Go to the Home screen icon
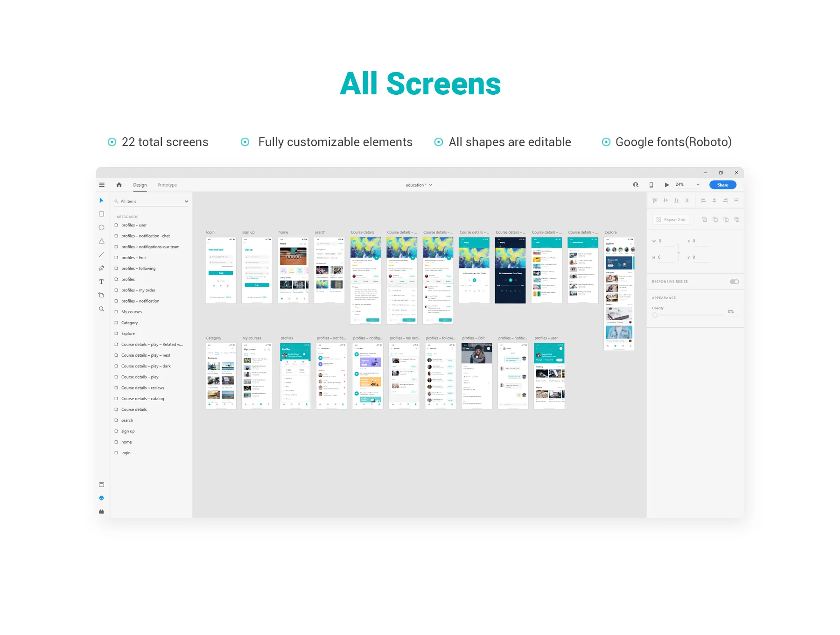840x635 pixels. coord(119,185)
